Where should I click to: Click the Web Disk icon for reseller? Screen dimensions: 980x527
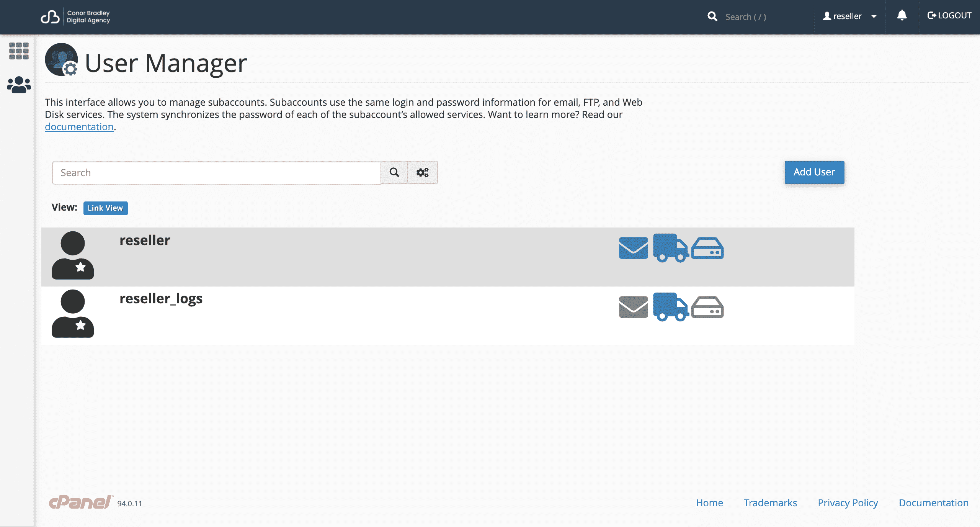[x=707, y=248]
